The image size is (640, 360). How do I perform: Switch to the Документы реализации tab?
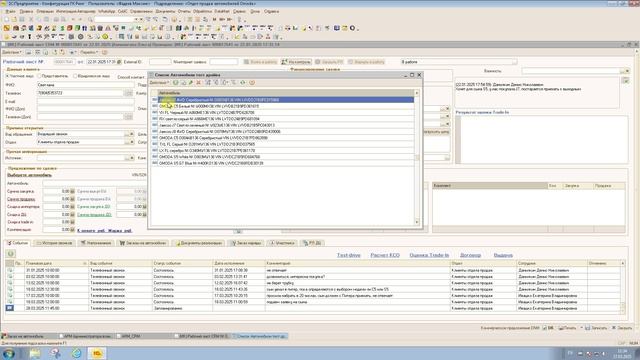[199, 243]
